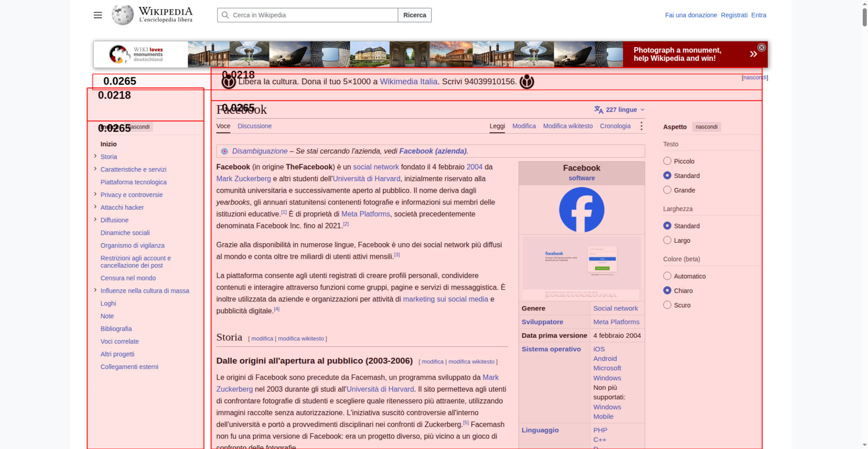Click the Wikimedia Italia logo after donation text

pyautogui.click(x=526, y=81)
